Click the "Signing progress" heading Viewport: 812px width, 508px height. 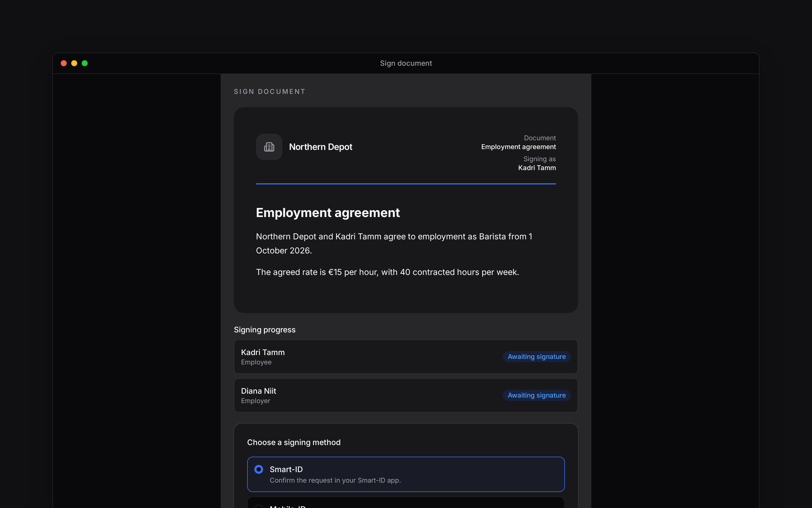pyautogui.click(x=265, y=330)
